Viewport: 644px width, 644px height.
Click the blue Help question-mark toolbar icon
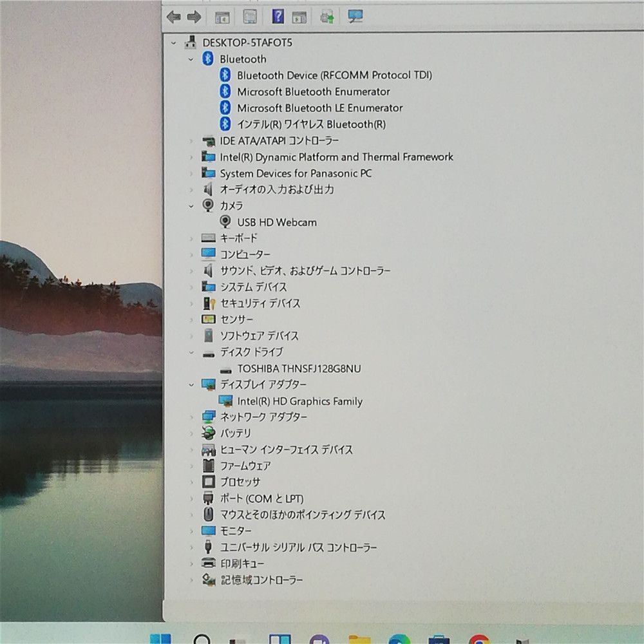tap(278, 17)
